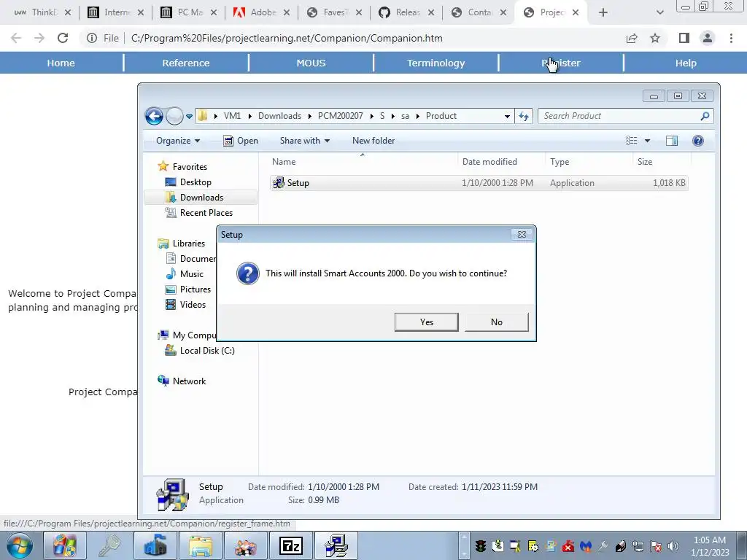
Task: Click the Explorer forward arrow button
Action: click(174, 116)
